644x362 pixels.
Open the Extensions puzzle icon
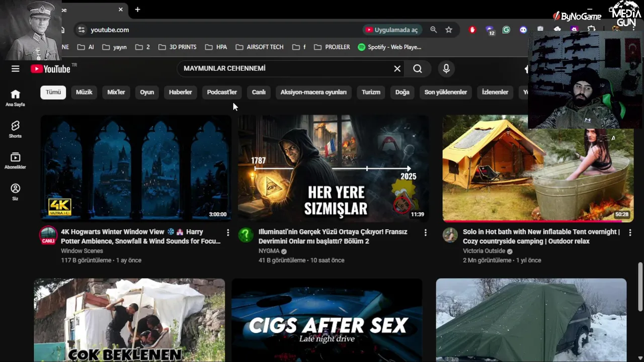click(592, 30)
